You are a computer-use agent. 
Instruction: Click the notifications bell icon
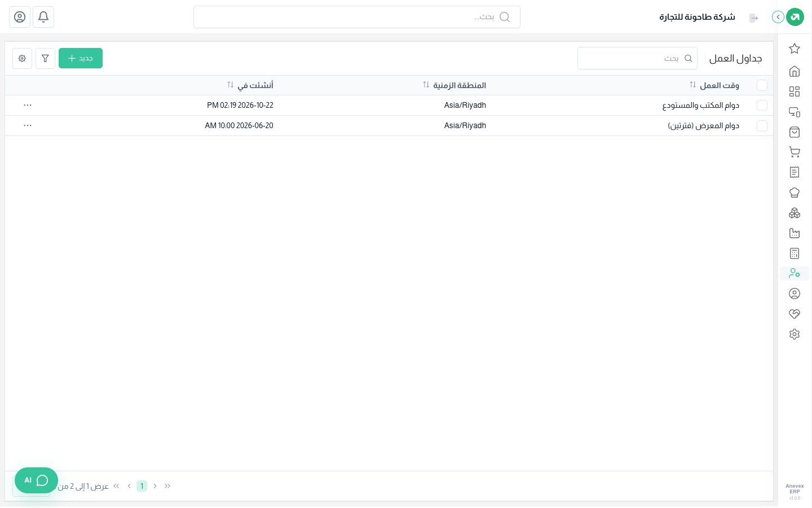43,17
